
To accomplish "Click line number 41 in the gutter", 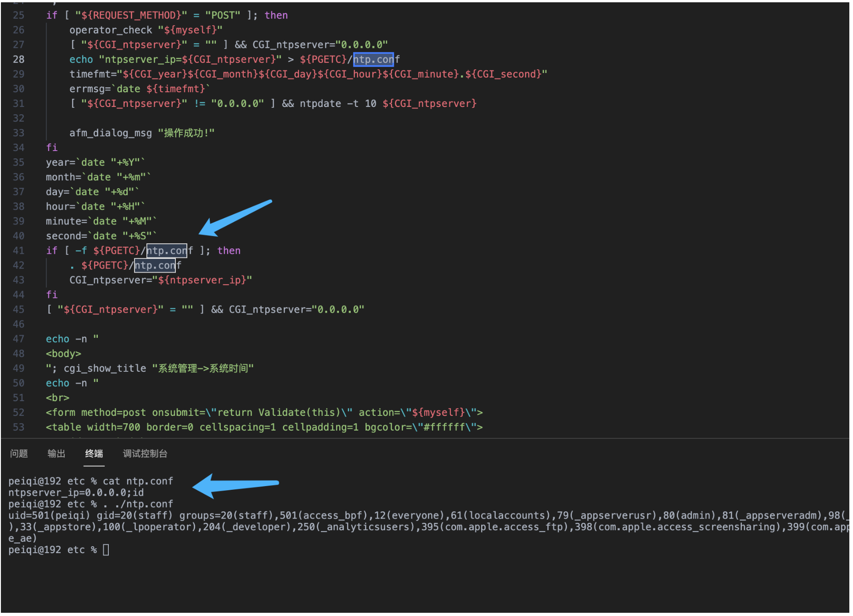I will 18,251.
